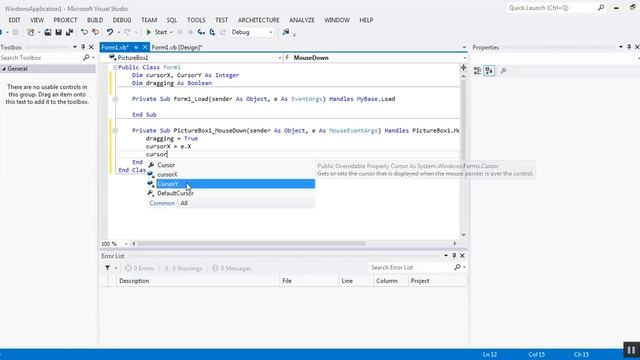Click the editor vertical scrollbar
This screenshot has width=640, height=360.
(x=463, y=156)
